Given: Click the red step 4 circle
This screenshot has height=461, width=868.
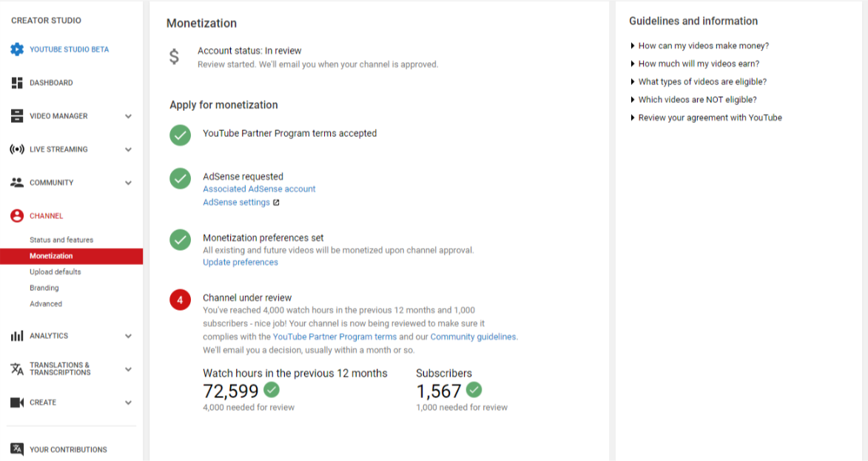Looking at the screenshot, I should click(180, 300).
